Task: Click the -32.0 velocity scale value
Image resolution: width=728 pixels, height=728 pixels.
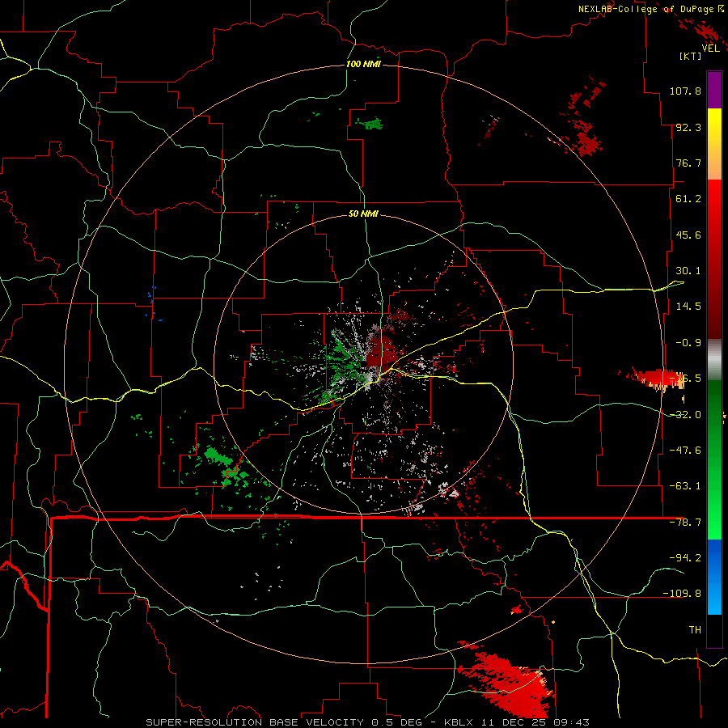Action: 685,415
